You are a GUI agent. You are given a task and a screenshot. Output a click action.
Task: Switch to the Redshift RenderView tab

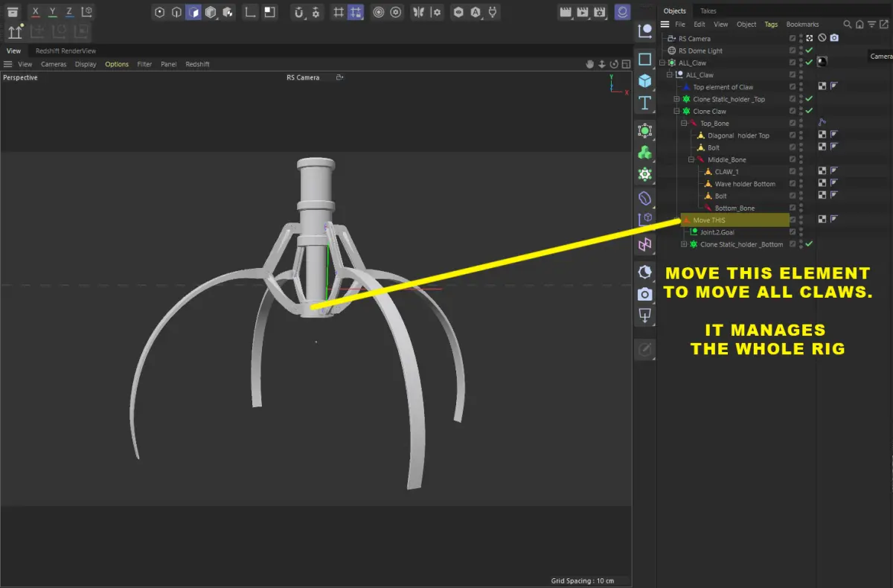pos(66,51)
